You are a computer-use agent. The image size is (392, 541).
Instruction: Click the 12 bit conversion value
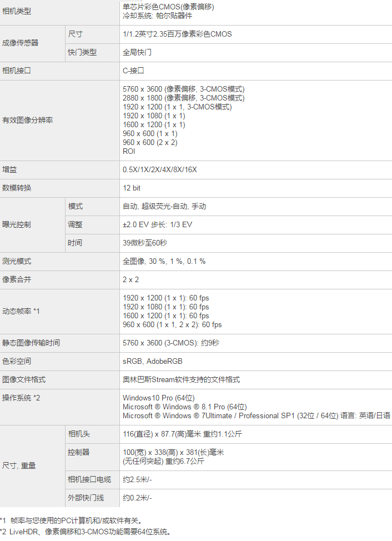132,188
